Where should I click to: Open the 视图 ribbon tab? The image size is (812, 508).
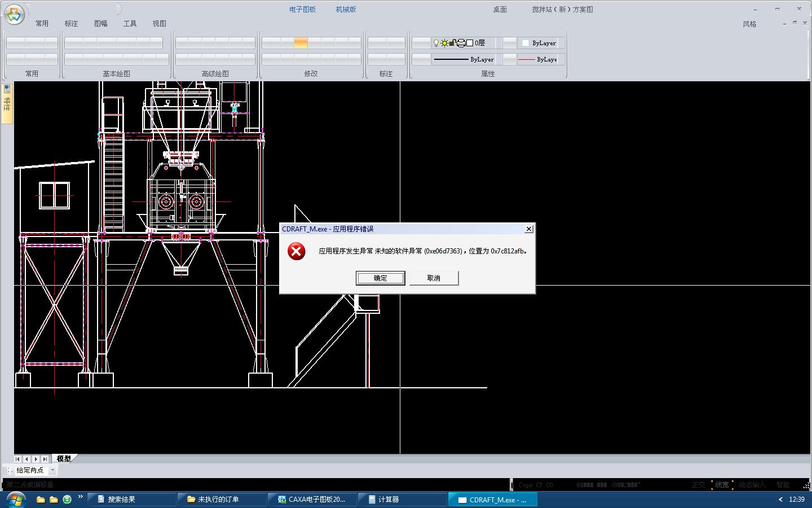click(159, 24)
